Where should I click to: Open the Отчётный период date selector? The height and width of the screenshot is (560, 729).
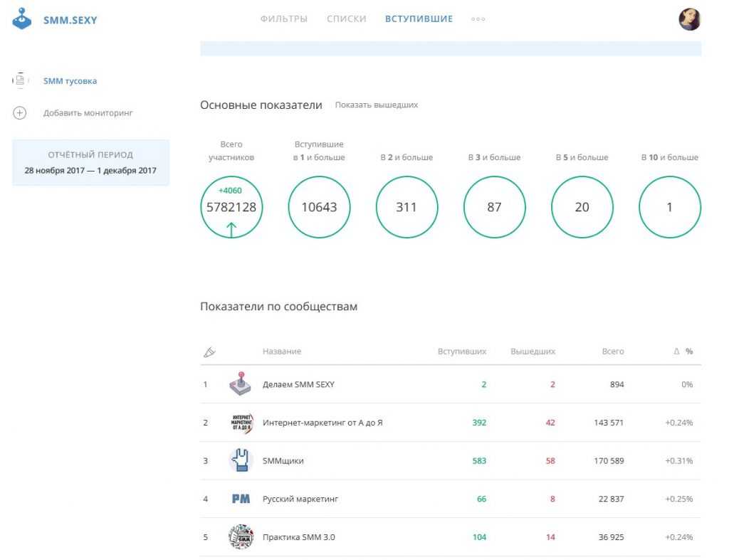(x=90, y=163)
